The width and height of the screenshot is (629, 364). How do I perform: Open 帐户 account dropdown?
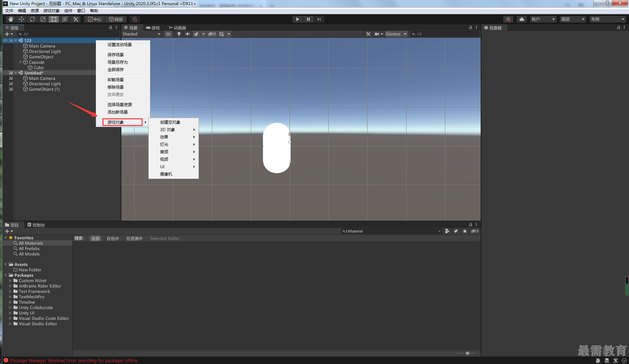point(543,19)
